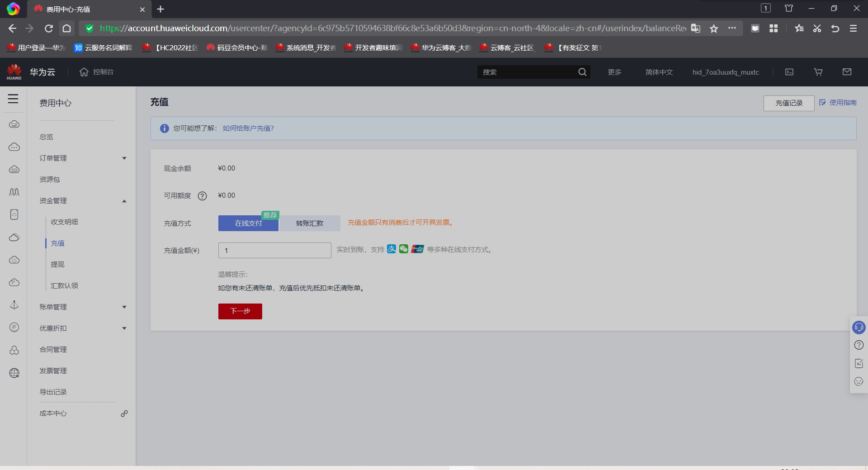Go to 控制台 from the header
Image resolution: width=868 pixels, height=470 pixels.
click(97, 72)
